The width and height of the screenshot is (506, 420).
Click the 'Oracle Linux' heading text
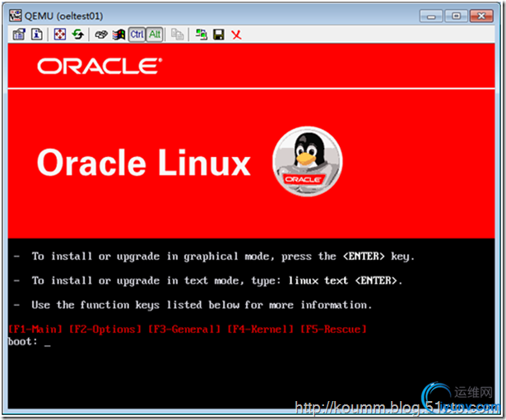click(144, 163)
